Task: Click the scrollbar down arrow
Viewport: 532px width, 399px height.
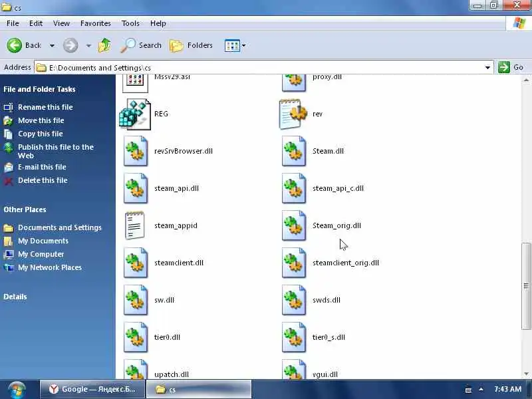Action: [526, 374]
